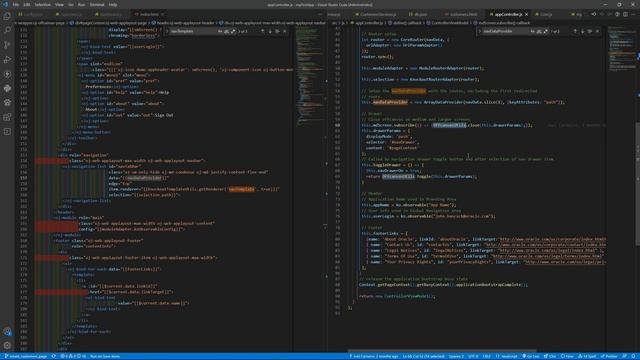
Task: Click Go Live in the status bar
Action: [x=531, y=356]
